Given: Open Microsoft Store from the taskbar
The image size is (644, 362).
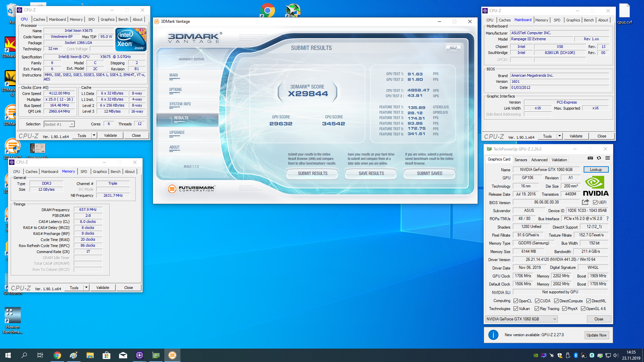Looking at the screenshot, I should click(106, 355).
